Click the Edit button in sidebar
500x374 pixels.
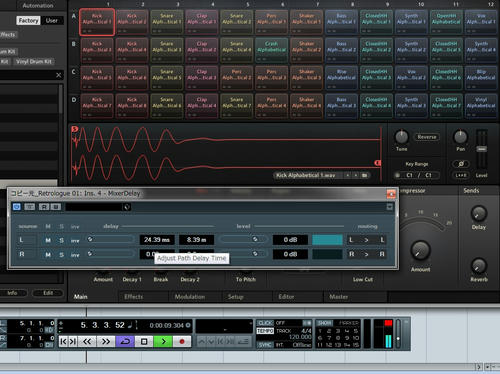coord(48,293)
